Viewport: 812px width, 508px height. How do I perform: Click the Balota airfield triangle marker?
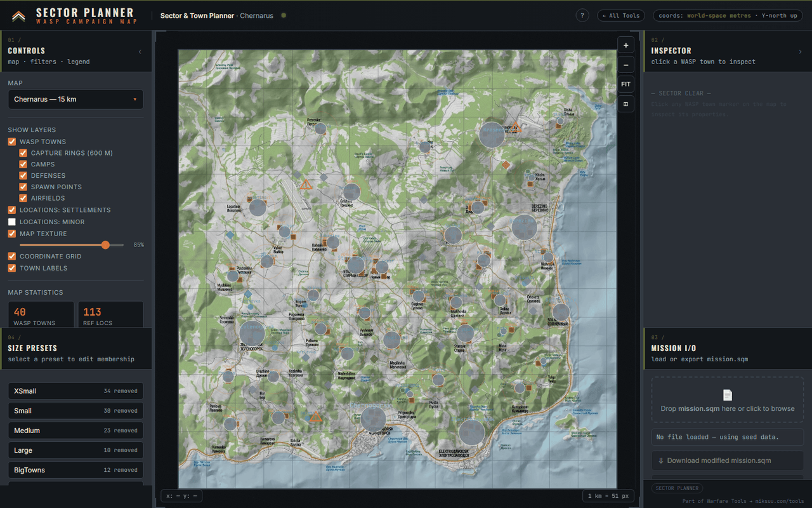point(315,417)
